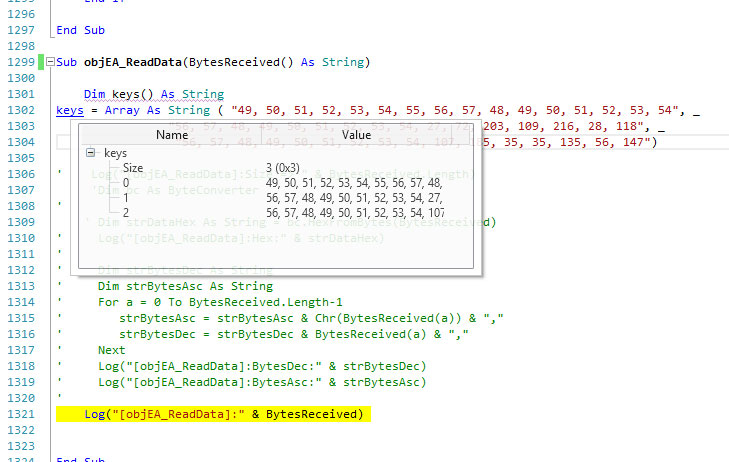
Task: Select item 2 row in keys tooltip
Action: [x=276, y=212]
